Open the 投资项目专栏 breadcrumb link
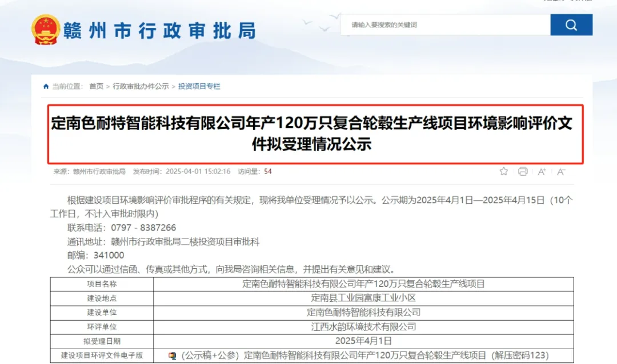 (x=199, y=86)
